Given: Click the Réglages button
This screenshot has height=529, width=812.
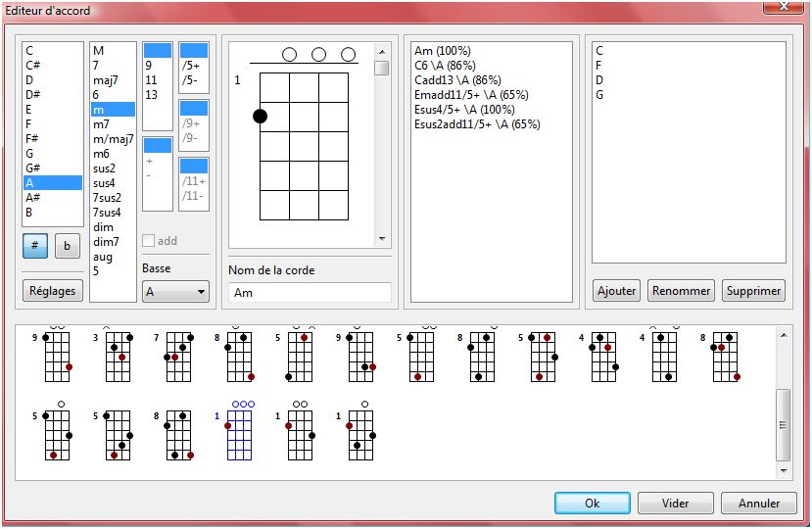Looking at the screenshot, I should pyautogui.click(x=52, y=291).
